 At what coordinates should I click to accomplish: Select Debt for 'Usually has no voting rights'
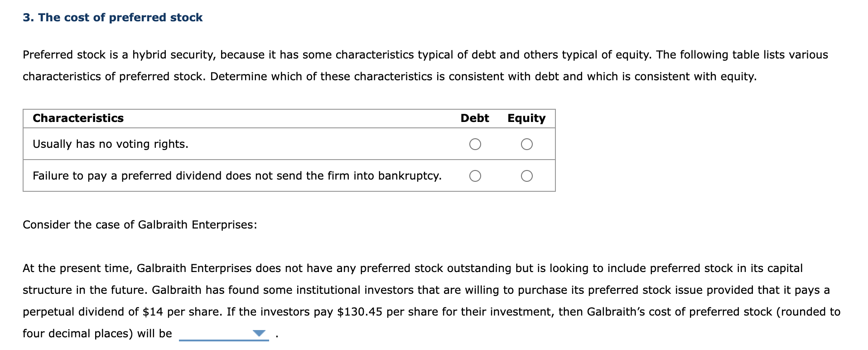(475, 144)
